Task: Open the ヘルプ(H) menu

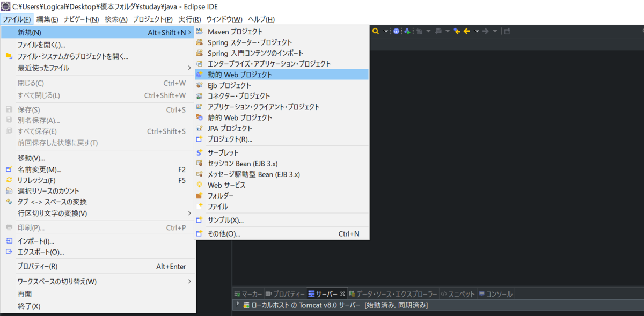Action: 261,19
